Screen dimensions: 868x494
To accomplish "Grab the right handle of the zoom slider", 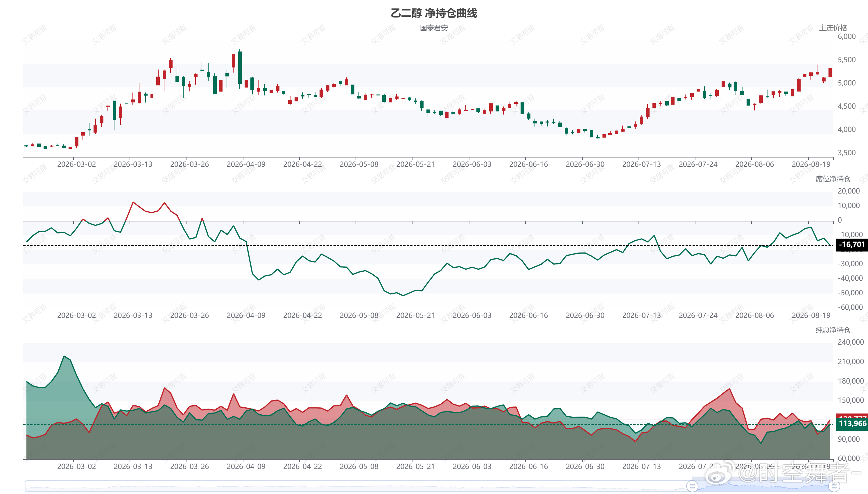I will (834, 486).
